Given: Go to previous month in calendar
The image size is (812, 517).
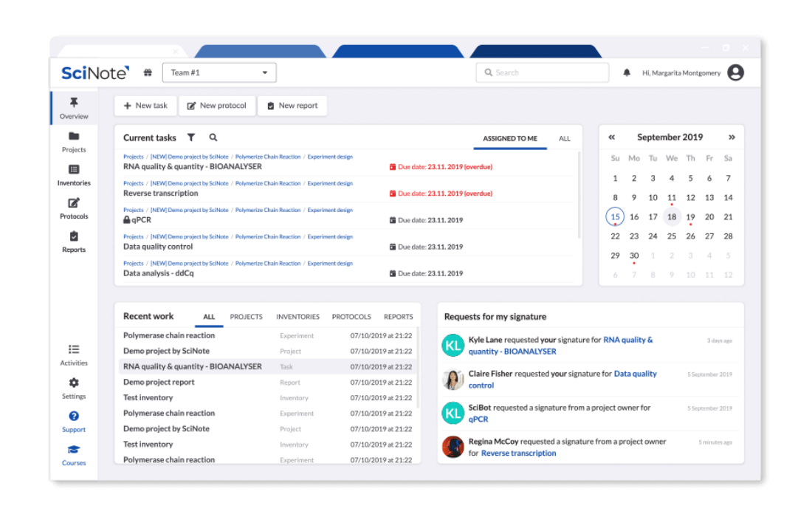Looking at the screenshot, I should click(612, 137).
